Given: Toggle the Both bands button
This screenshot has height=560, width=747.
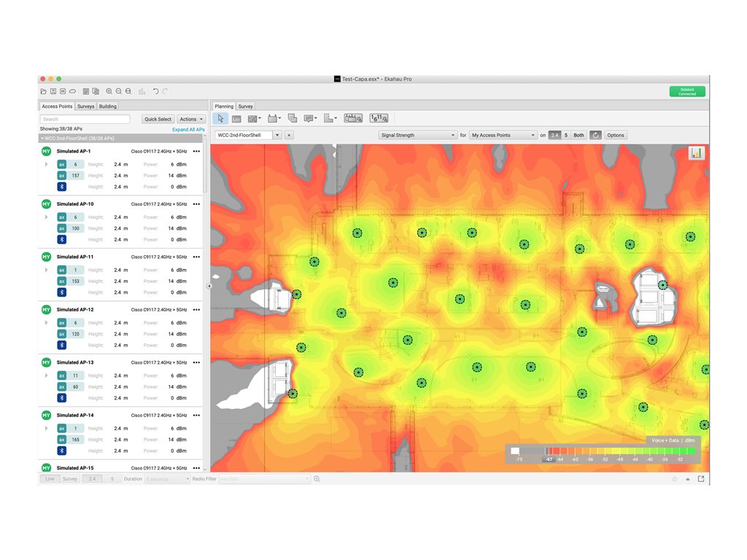Looking at the screenshot, I should tap(578, 135).
